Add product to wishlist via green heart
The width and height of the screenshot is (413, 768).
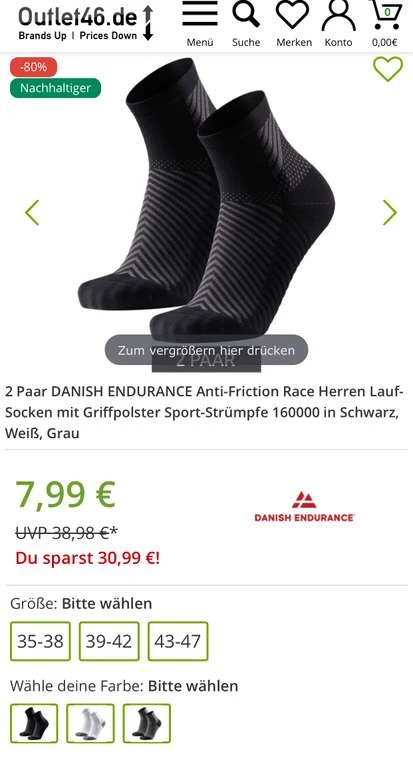click(x=388, y=69)
